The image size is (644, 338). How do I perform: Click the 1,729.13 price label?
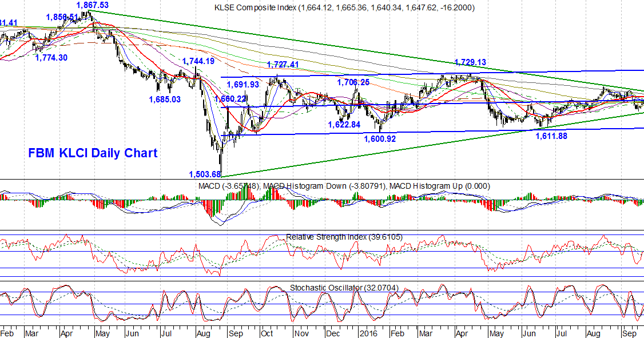pyautogui.click(x=470, y=62)
